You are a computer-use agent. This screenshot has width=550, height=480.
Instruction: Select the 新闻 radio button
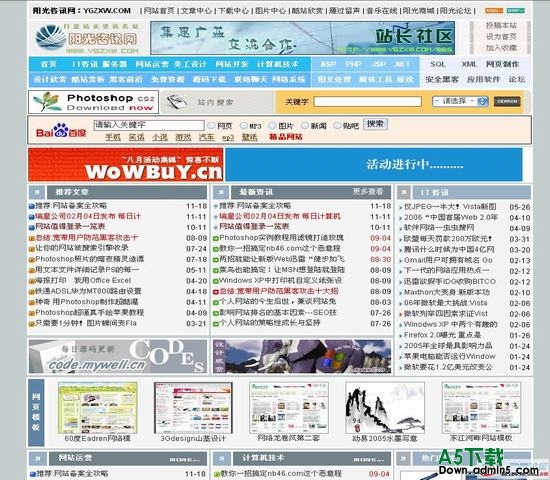point(305,125)
